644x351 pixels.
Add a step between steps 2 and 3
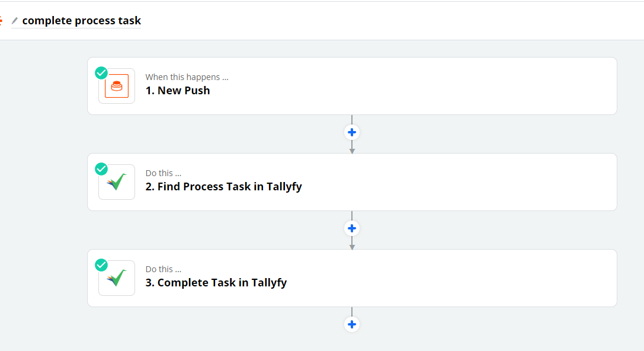[352, 228]
